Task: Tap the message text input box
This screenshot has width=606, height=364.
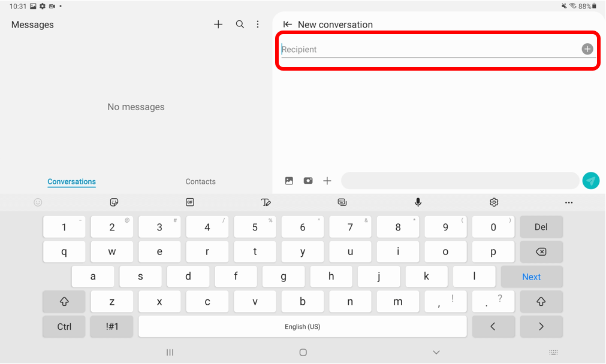Action: pyautogui.click(x=460, y=181)
